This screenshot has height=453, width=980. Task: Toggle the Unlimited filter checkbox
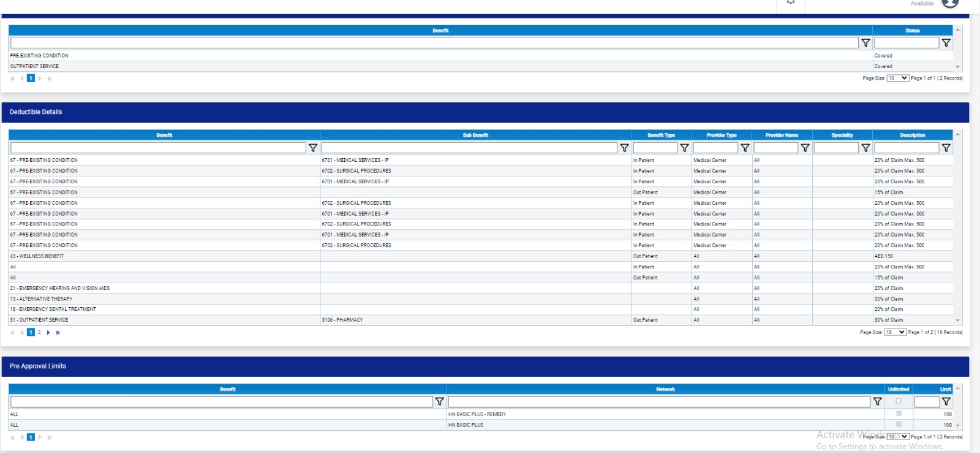[899, 401]
